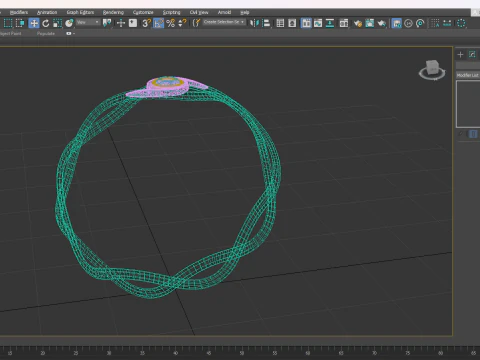This screenshot has width=480, height=360.
Task: Activate the Select and Rotate tool
Action: pos(46,23)
